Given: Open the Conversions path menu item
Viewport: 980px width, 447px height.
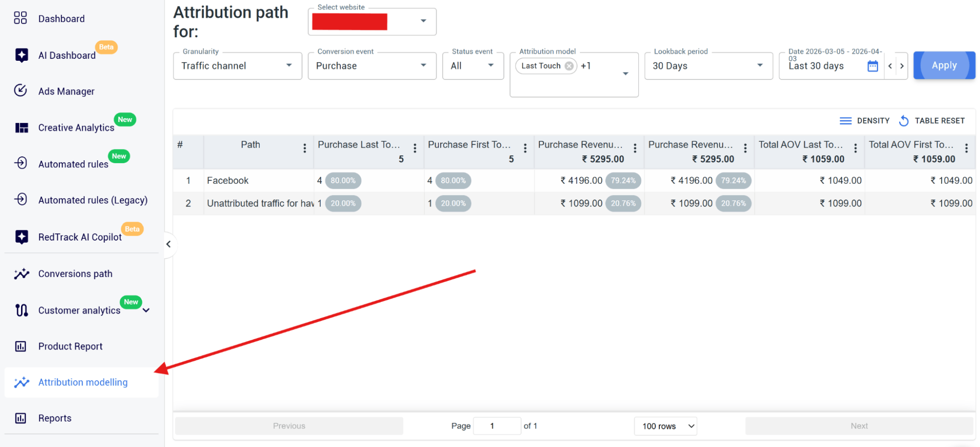Looking at the screenshot, I should 75,273.
